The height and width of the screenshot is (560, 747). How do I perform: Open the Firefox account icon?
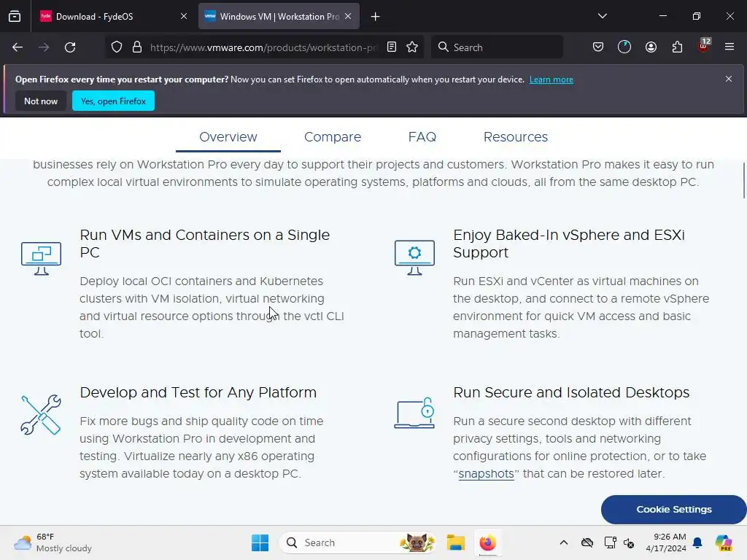(651, 47)
